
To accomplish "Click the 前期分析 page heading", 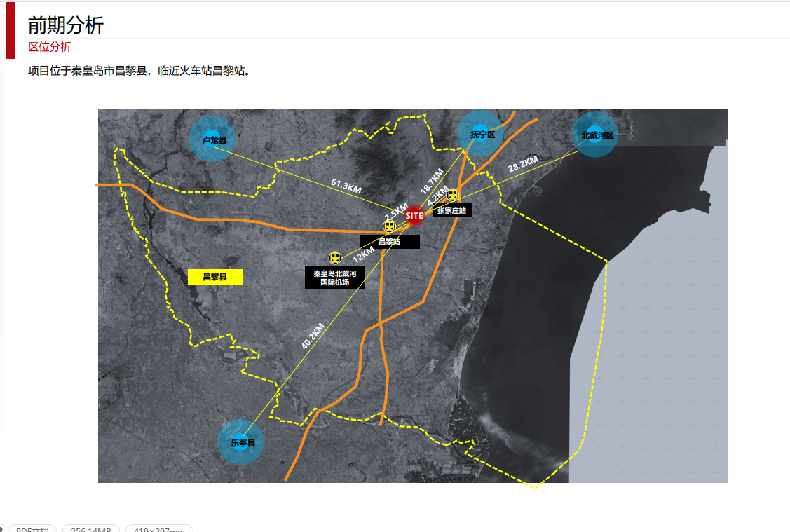I will 66,25.
